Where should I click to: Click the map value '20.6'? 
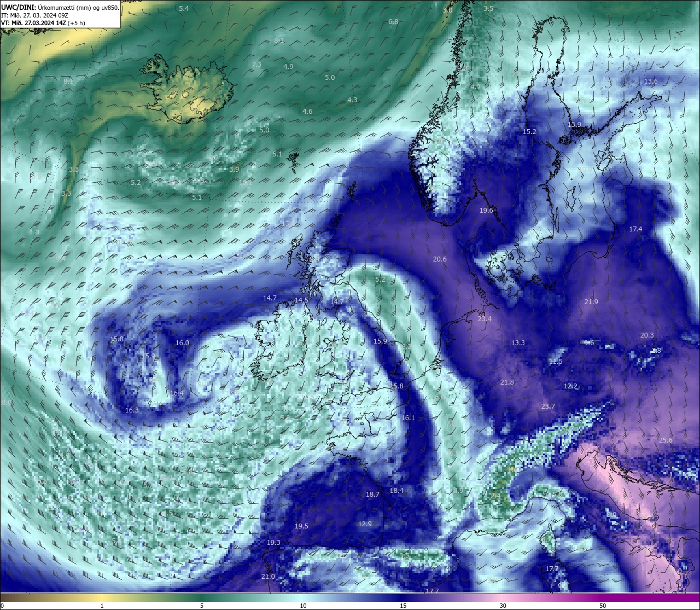click(x=440, y=259)
